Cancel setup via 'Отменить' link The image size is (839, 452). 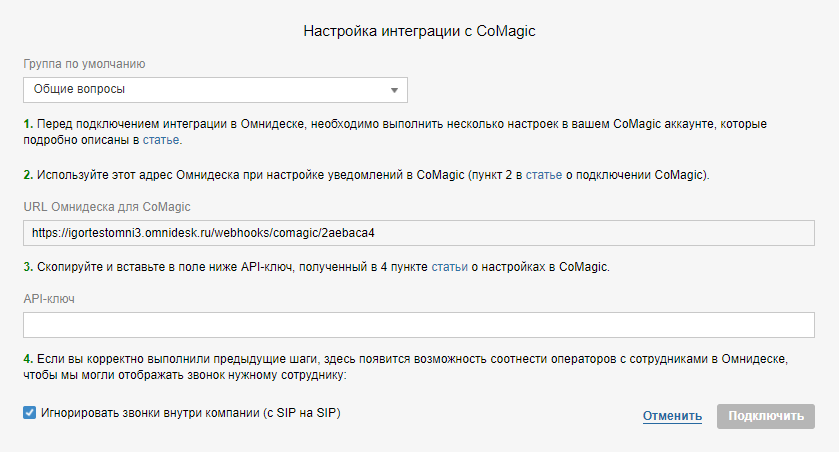pyautogui.click(x=672, y=416)
